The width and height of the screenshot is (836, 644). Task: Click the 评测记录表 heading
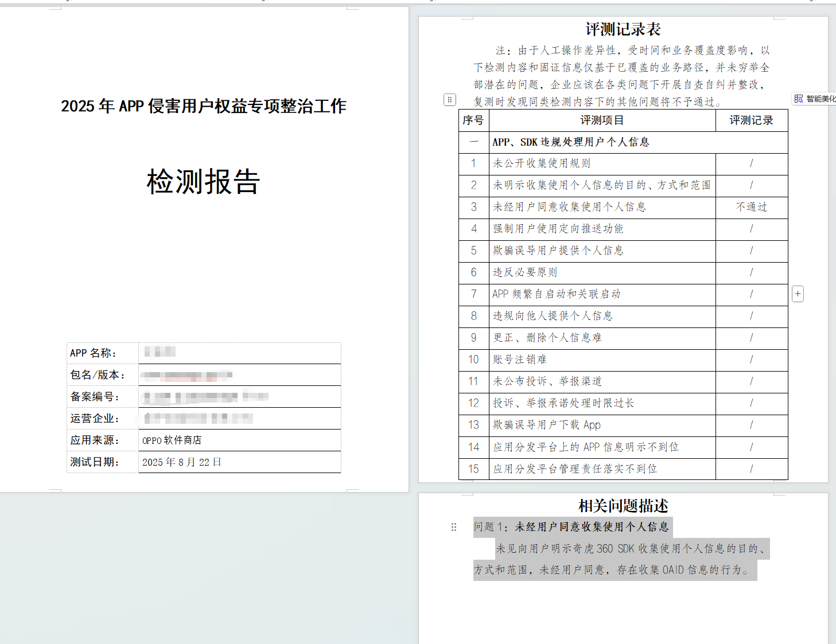pyautogui.click(x=623, y=29)
